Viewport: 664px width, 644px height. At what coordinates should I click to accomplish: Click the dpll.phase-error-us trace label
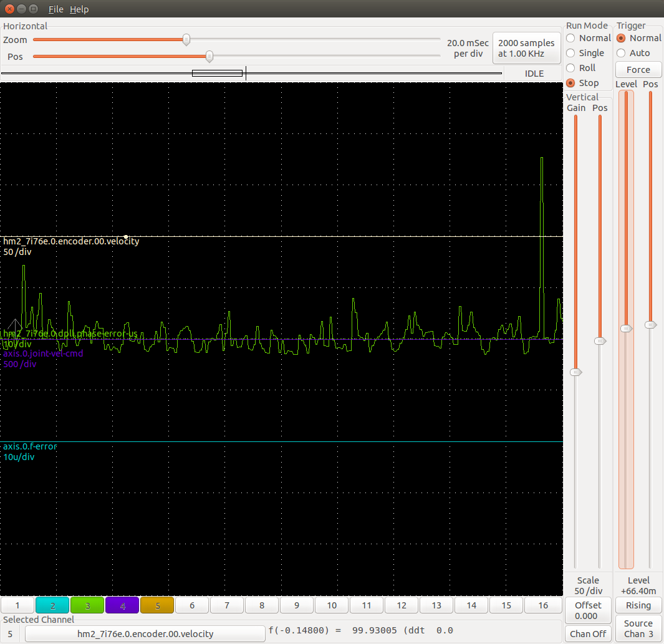pos(70,334)
